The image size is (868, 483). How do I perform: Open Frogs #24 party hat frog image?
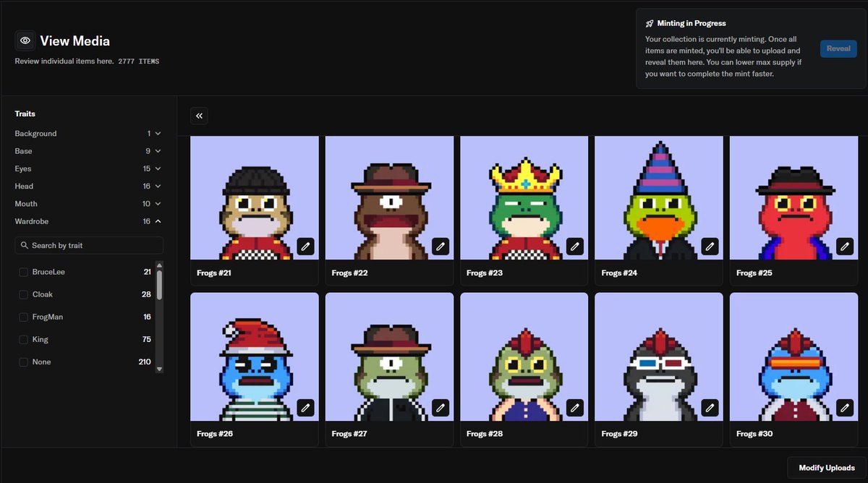click(659, 198)
